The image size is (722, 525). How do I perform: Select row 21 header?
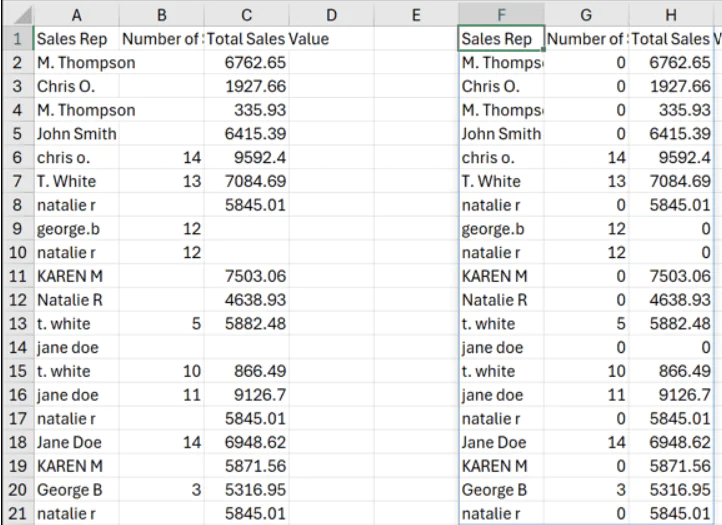15,515
